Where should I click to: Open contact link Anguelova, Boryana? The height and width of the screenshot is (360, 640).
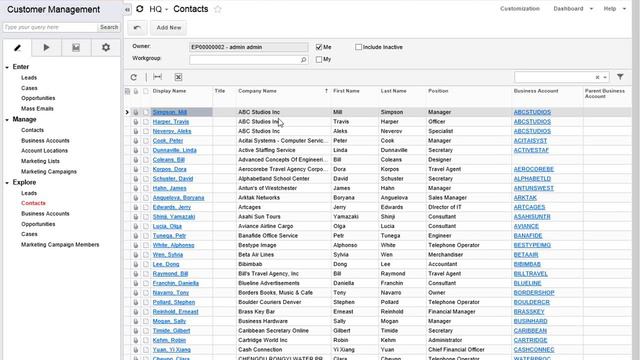pyautogui.click(x=178, y=198)
